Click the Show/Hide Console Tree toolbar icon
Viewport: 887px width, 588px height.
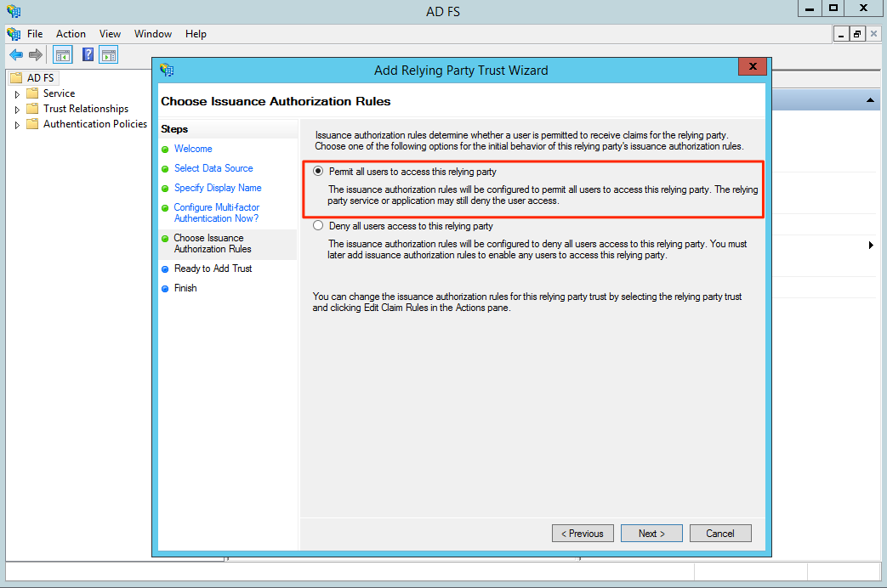tap(63, 55)
